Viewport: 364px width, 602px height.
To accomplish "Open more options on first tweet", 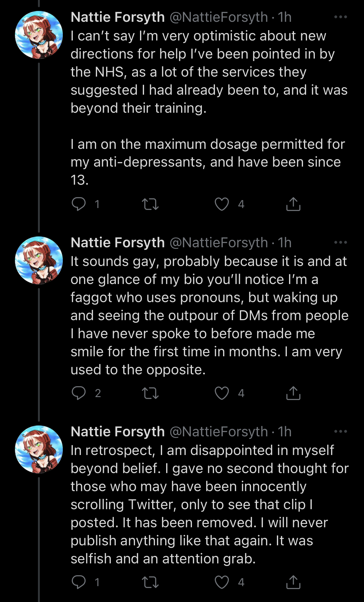I will coord(340,17).
